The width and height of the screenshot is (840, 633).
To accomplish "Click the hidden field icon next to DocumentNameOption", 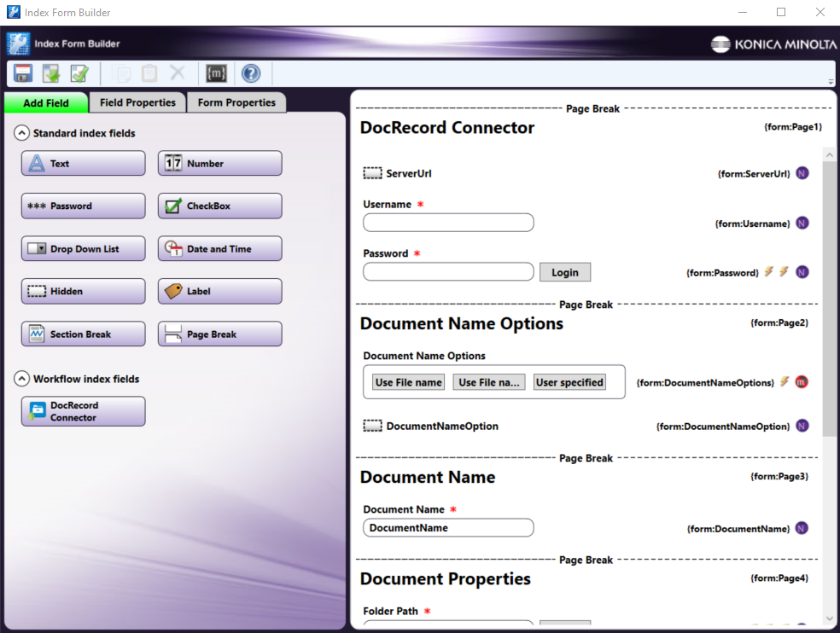I will pyautogui.click(x=372, y=426).
